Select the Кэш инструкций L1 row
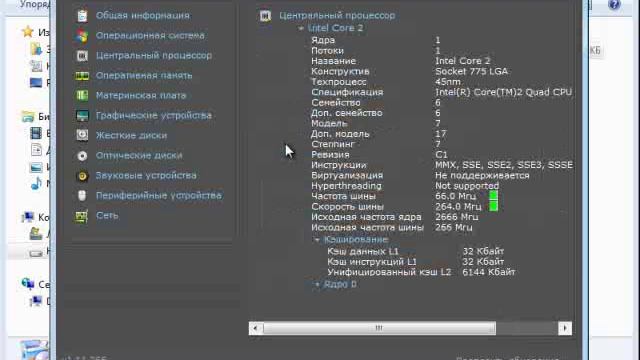 416,262
